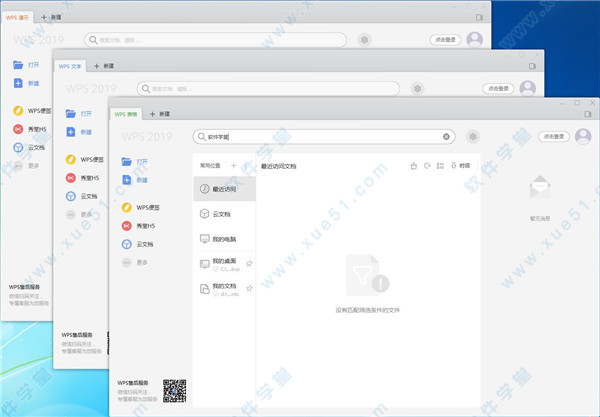The height and width of the screenshot is (417, 600).
Task: Focus the search box in WPS 文字 window
Action: tap(268, 88)
